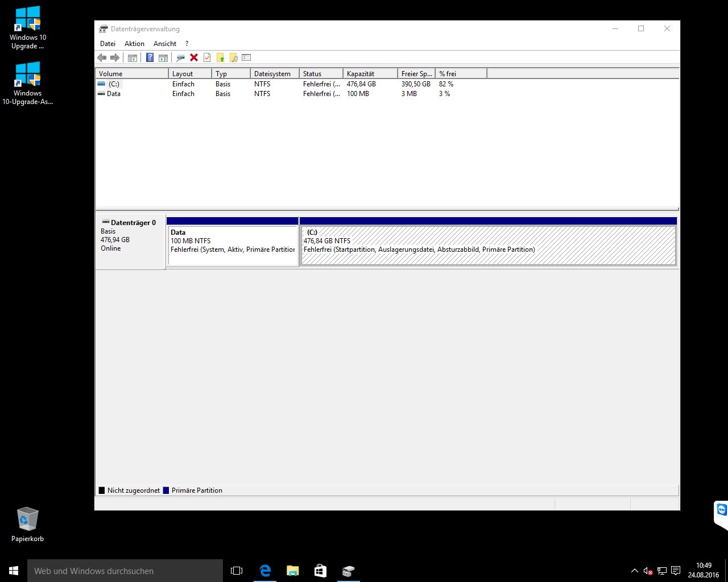
Task: Open Task View in the taskbar
Action: pyautogui.click(x=237, y=571)
